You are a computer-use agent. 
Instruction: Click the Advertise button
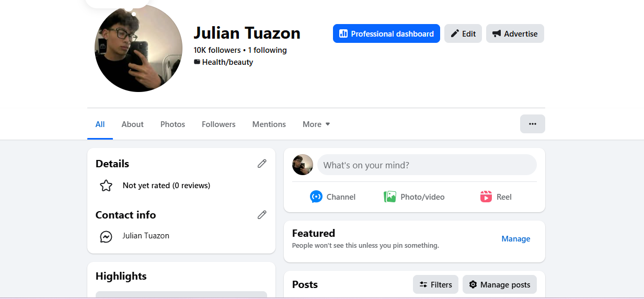(514, 33)
